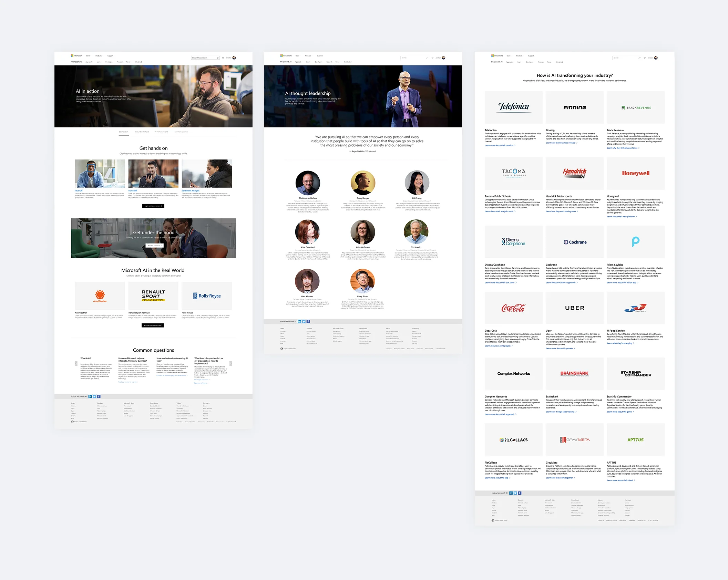Open shopping cart on AI in action page

pos(223,58)
